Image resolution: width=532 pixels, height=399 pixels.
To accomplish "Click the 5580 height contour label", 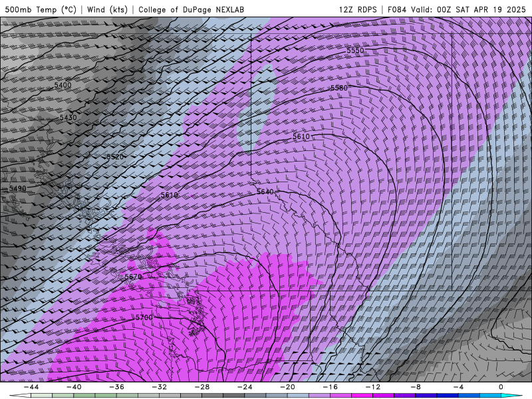I will [339, 88].
